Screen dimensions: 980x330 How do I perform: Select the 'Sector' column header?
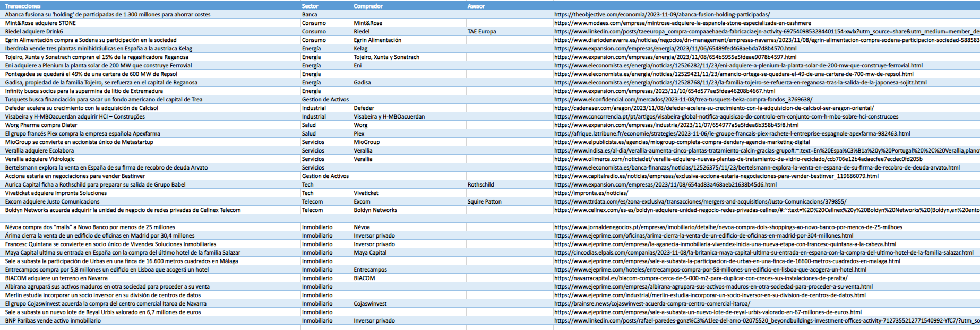pyautogui.click(x=310, y=6)
